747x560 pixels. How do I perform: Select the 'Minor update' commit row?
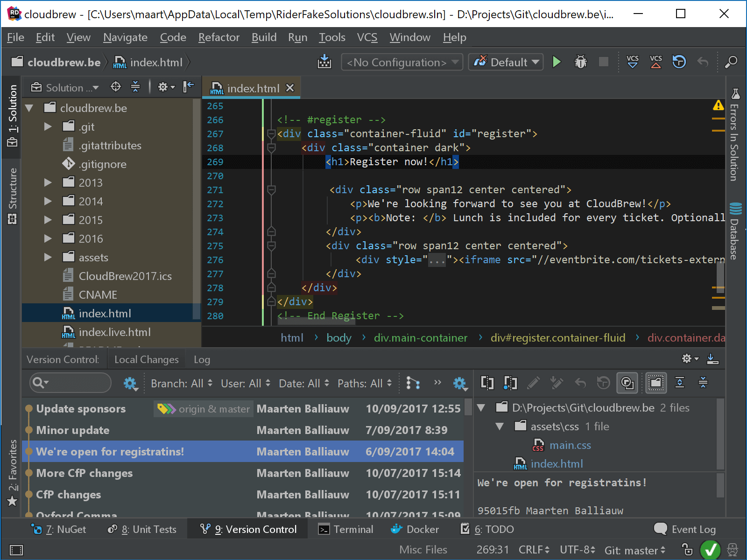click(x=243, y=430)
